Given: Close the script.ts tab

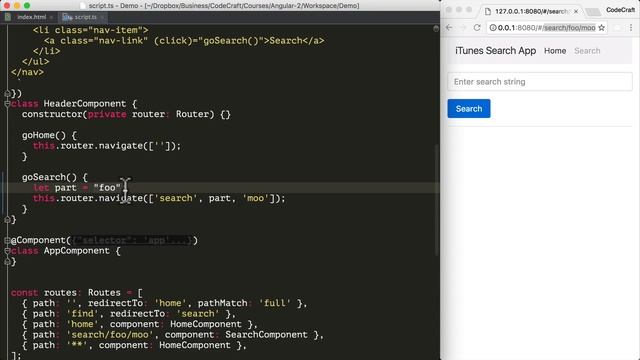Looking at the screenshot, I should (102, 17).
